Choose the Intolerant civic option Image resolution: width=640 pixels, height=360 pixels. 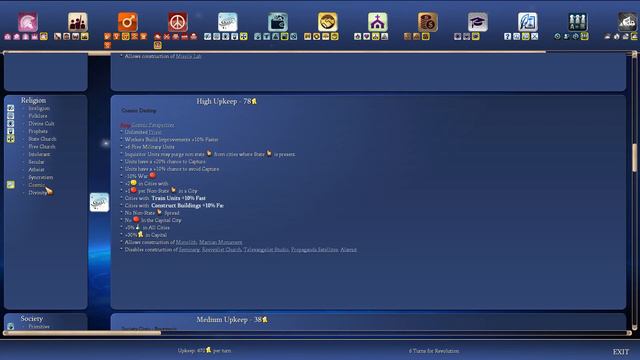tap(39, 154)
